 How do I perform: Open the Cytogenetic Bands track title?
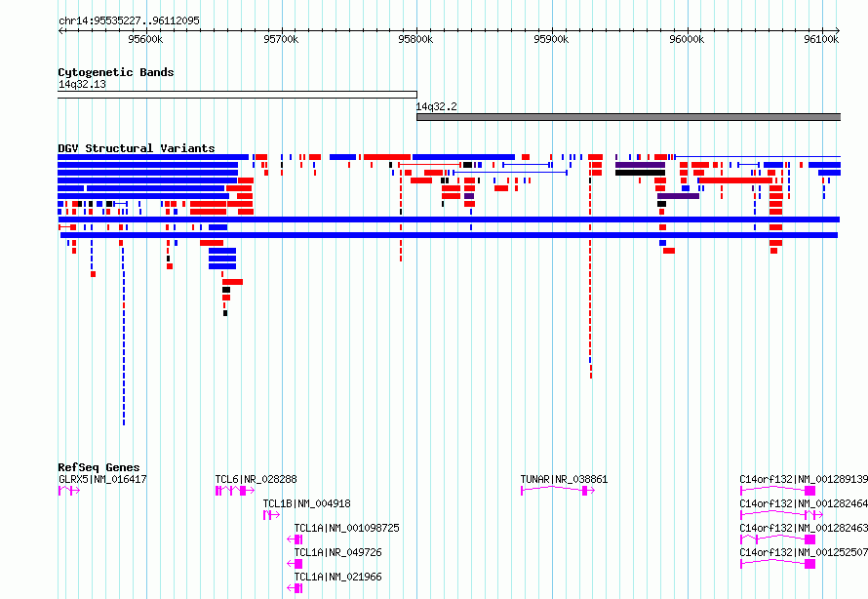coord(116,72)
